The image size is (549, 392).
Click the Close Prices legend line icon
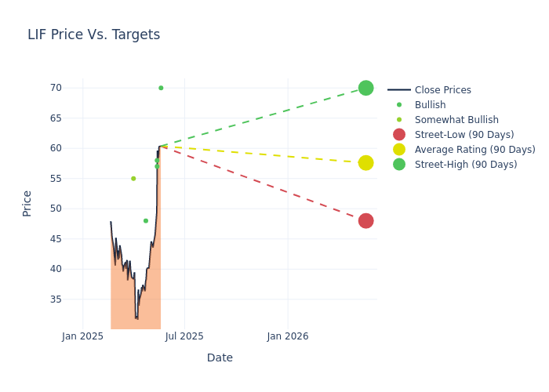[399, 90]
